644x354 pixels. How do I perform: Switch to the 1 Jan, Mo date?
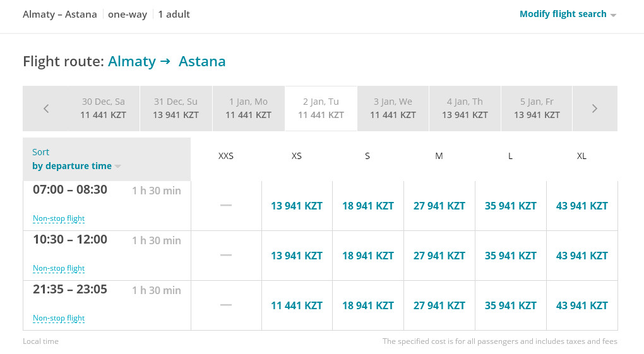[249, 109]
